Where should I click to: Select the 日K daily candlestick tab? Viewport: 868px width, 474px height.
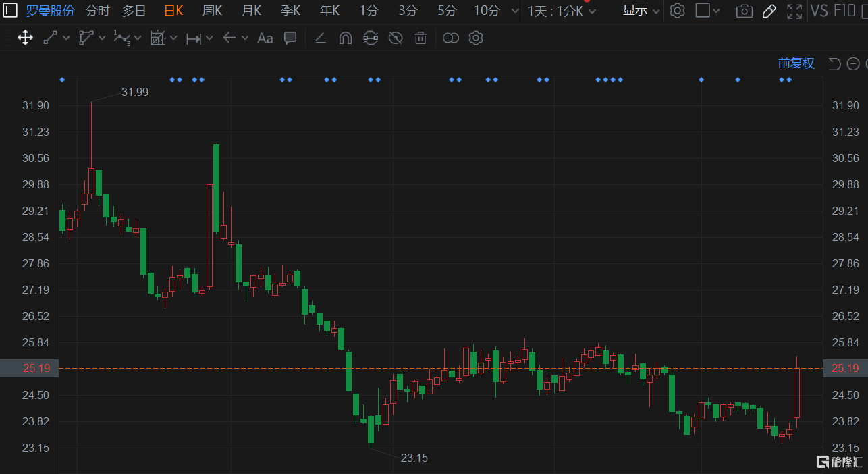tap(173, 10)
